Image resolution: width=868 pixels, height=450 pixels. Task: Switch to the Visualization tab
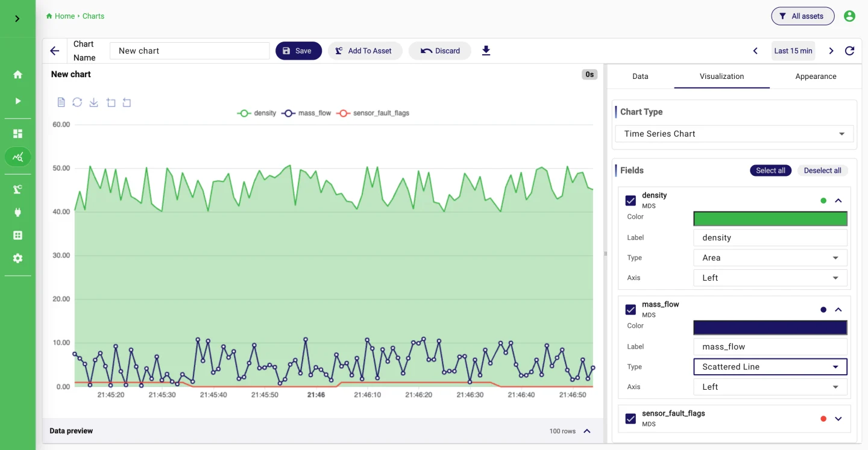pos(722,77)
